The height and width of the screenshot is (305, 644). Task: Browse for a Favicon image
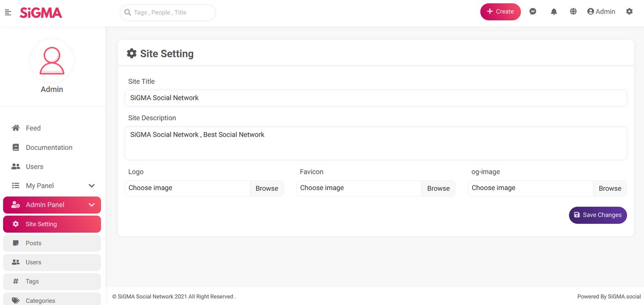tap(438, 188)
